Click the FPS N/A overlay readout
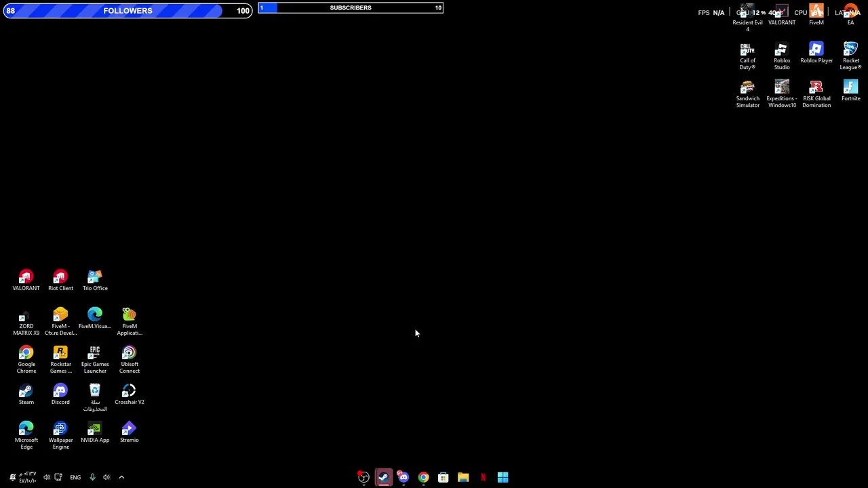The image size is (868, 488). 711,12
